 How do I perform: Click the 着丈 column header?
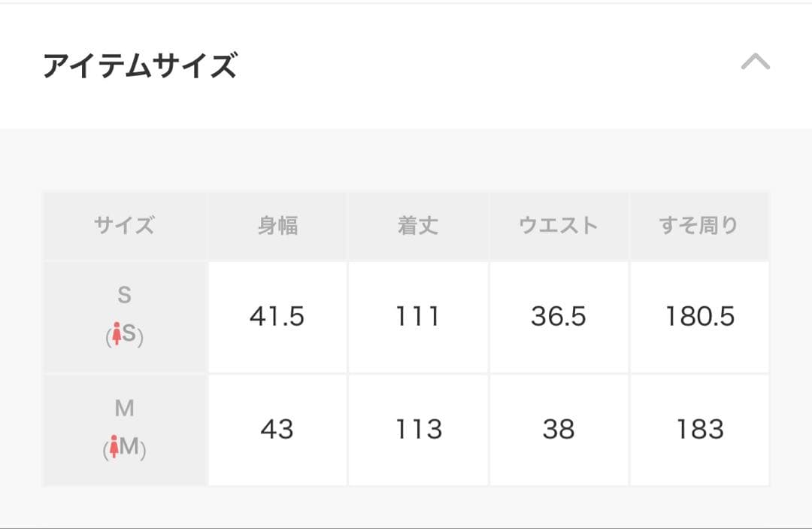pyautogui.click(x=418, y=224)
